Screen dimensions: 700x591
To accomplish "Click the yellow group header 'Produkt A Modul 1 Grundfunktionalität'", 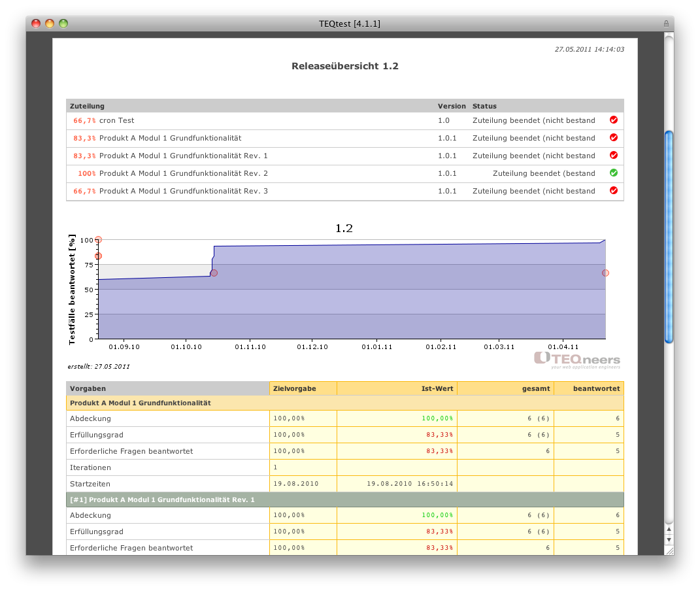I will pos(345,403).
